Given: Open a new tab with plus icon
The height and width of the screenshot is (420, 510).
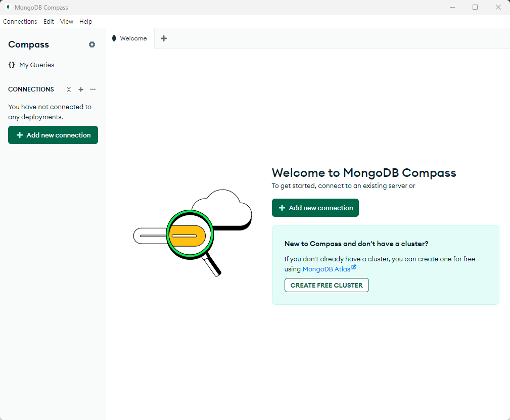Looking at the screenshot, I should click(164, 38).
